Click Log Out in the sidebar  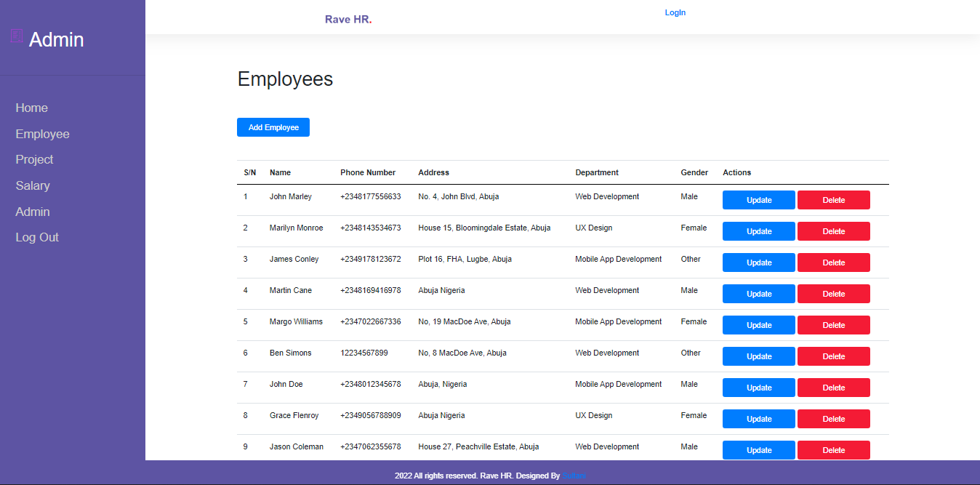click(x=37, y=238)
